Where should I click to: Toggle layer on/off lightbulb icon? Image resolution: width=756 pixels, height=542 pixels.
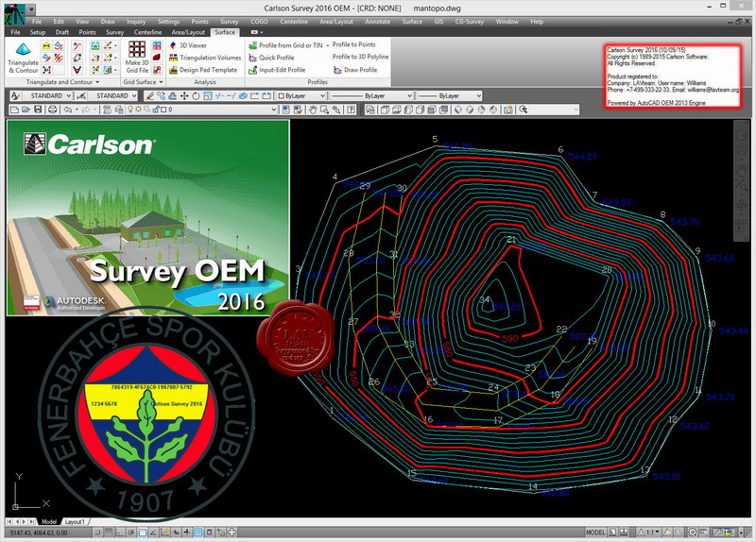[x=130, y=110]
